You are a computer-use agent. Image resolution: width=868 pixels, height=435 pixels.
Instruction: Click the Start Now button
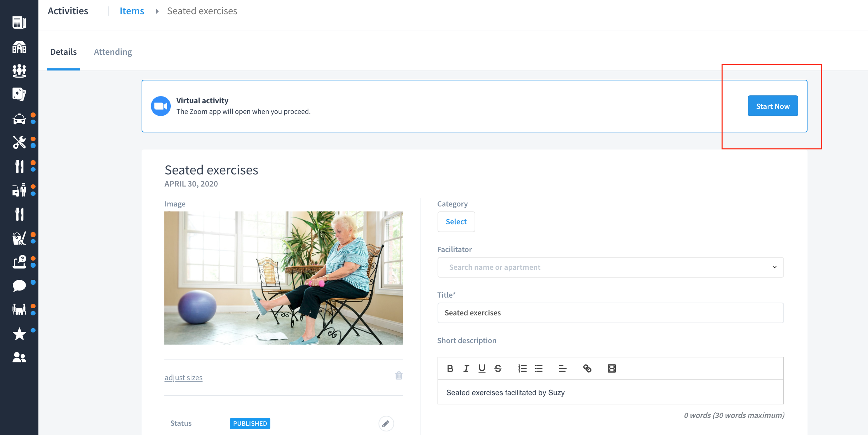(x=773, y=106)
